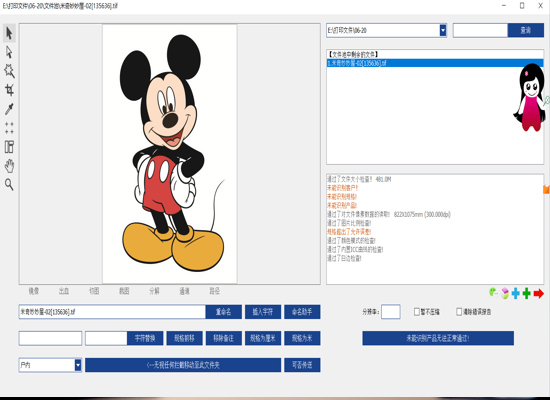Click the 规格前移 button
Viewport: 550px width, 400px height.
coord(184,338)
